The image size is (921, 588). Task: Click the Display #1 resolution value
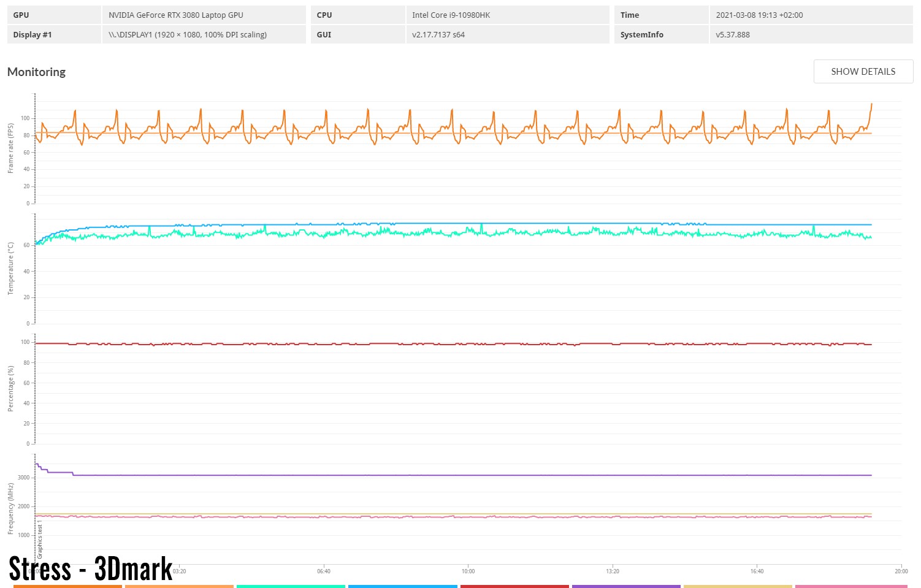pyautogui.click(x=188, y=35)
